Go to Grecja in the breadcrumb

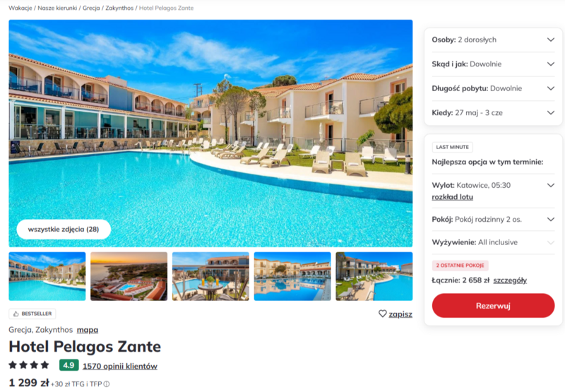coord(91,8)
